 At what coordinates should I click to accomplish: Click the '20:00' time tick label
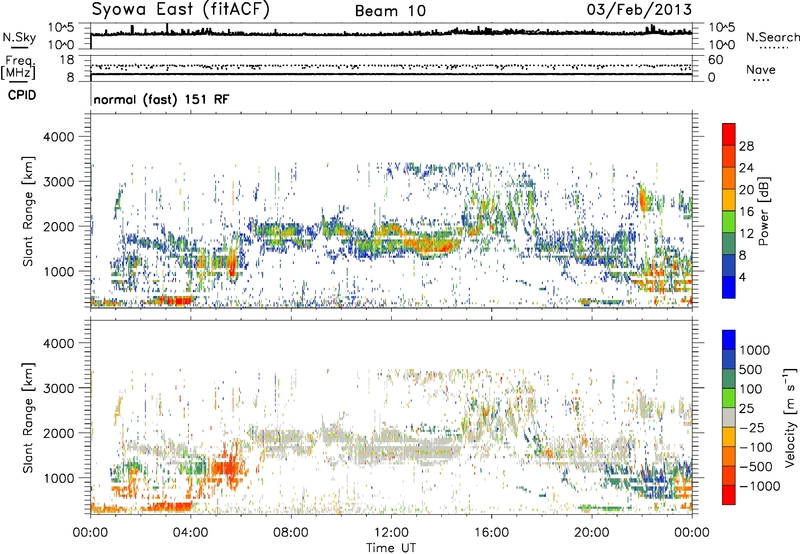point(591,533)
